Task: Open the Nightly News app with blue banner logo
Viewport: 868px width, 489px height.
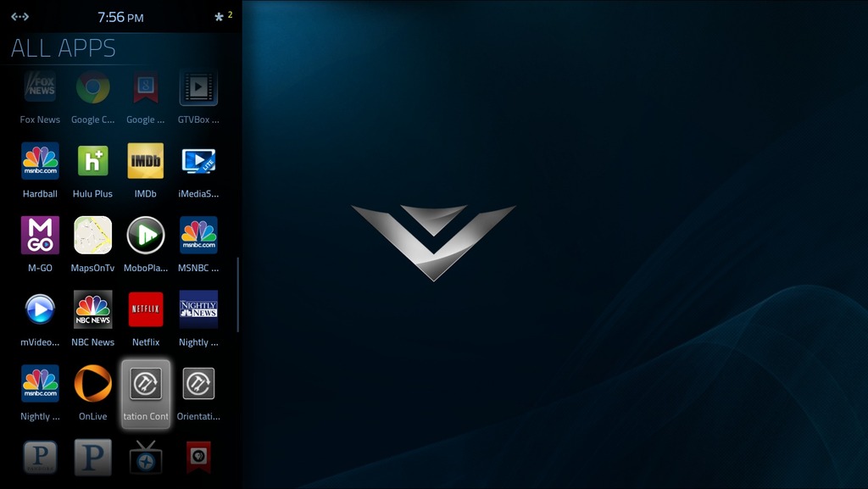Action: click(198, 309)
